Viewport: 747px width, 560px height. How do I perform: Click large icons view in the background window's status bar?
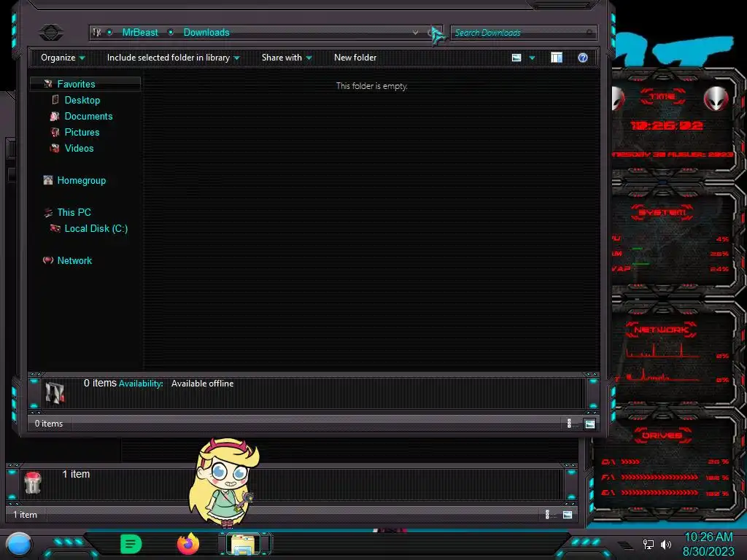point(568,514)
